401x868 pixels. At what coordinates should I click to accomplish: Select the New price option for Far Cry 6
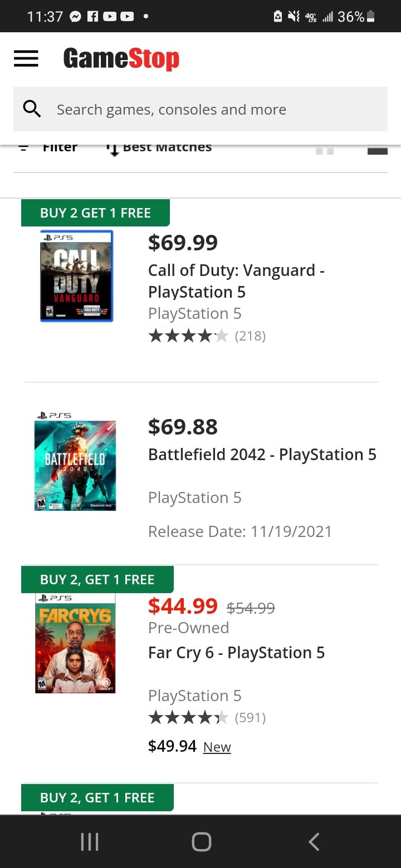click(x=217, y=747)
